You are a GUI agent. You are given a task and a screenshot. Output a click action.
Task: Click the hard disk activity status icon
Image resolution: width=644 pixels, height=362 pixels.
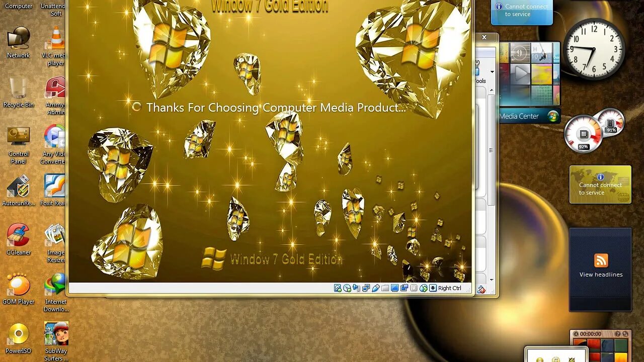338,288
